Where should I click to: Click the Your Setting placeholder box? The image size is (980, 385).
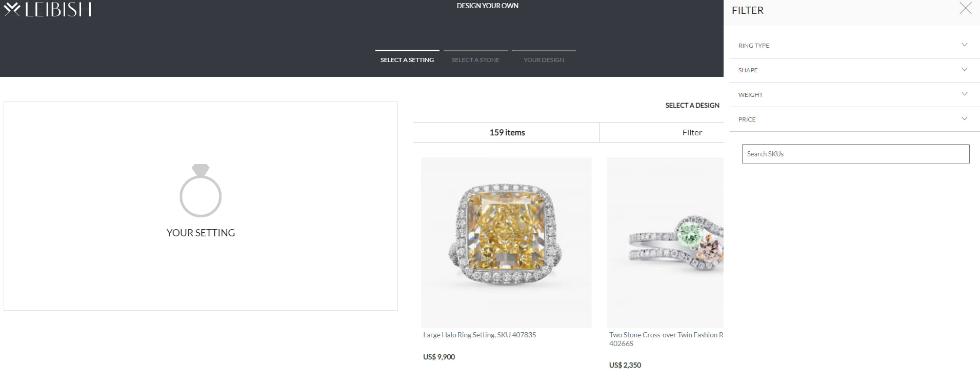[201, 206]
